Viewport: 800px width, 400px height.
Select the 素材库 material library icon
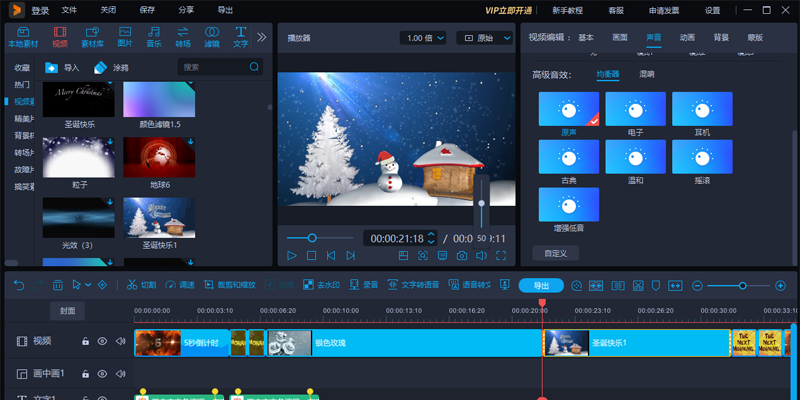(92, 37)
